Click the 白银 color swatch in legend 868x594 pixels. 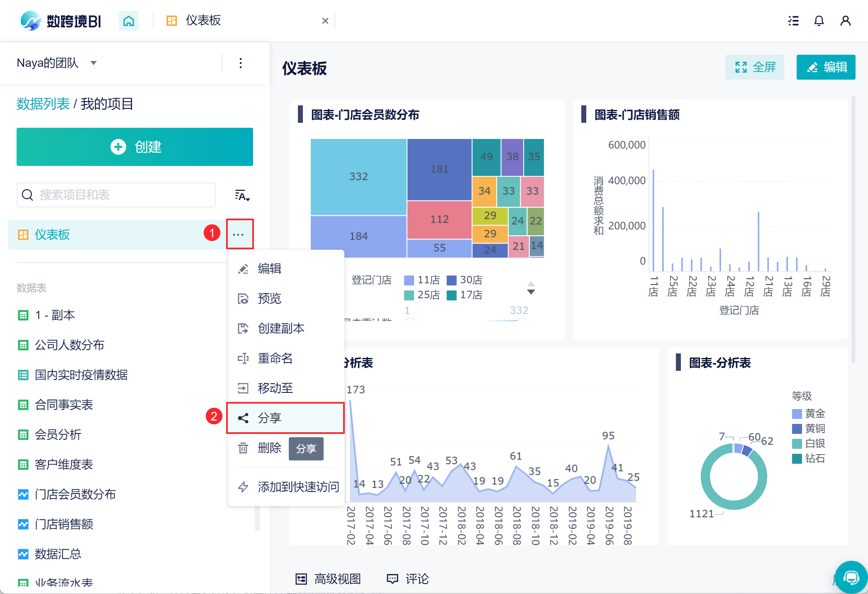(797, 444)
